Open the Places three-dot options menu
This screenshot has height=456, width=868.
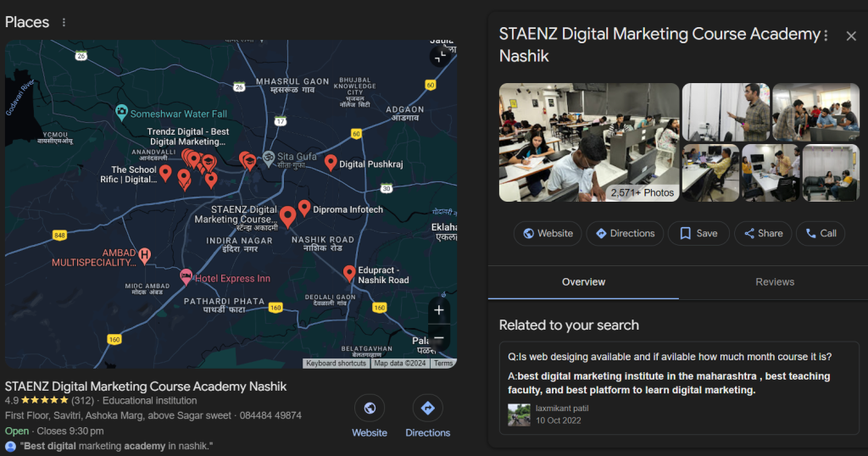64,22
